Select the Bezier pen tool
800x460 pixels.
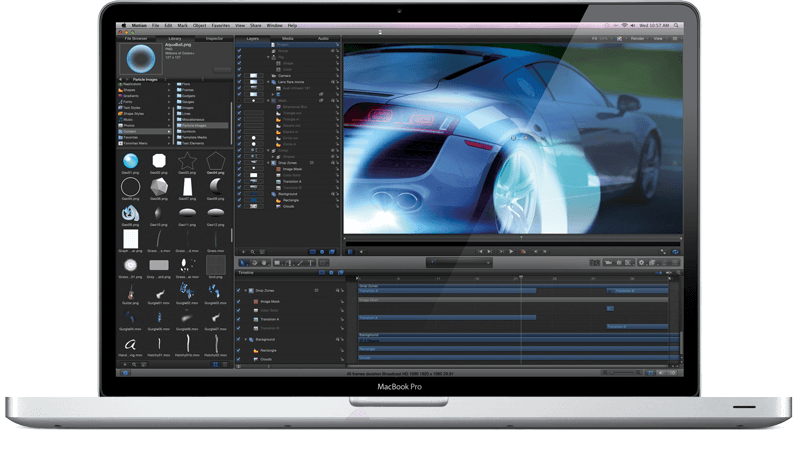point(288,263)
